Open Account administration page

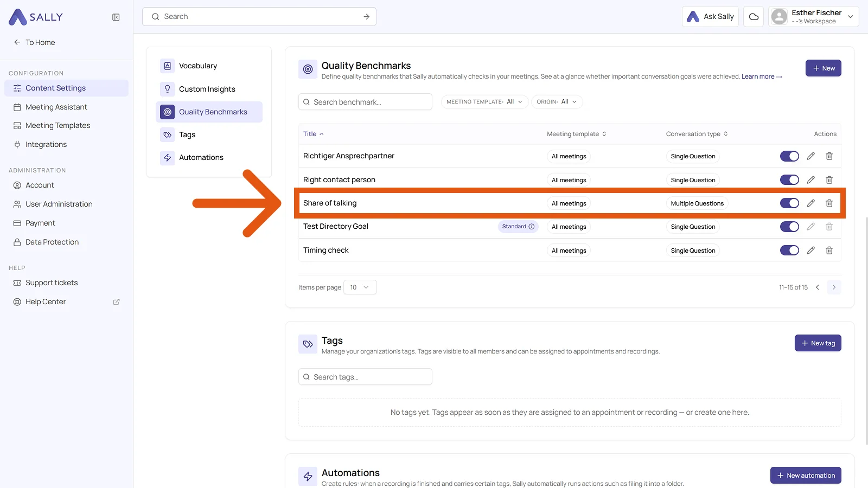66,185
